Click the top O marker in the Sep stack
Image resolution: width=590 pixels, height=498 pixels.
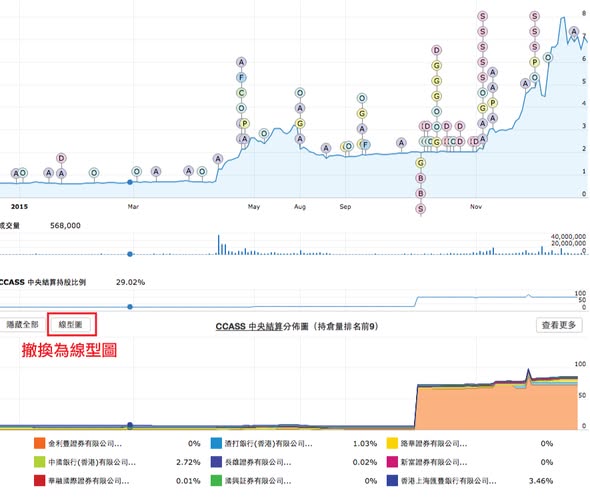pyautogui.click(x=362, y=98)
